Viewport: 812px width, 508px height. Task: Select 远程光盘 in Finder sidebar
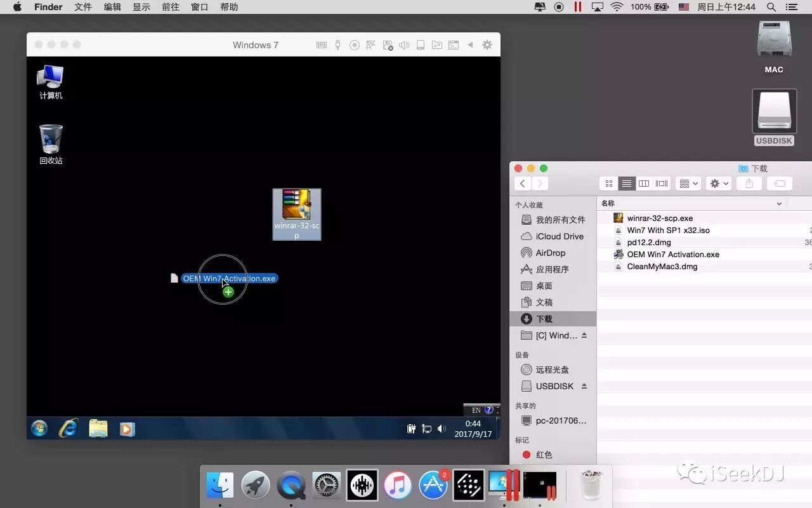coord(553,370)
